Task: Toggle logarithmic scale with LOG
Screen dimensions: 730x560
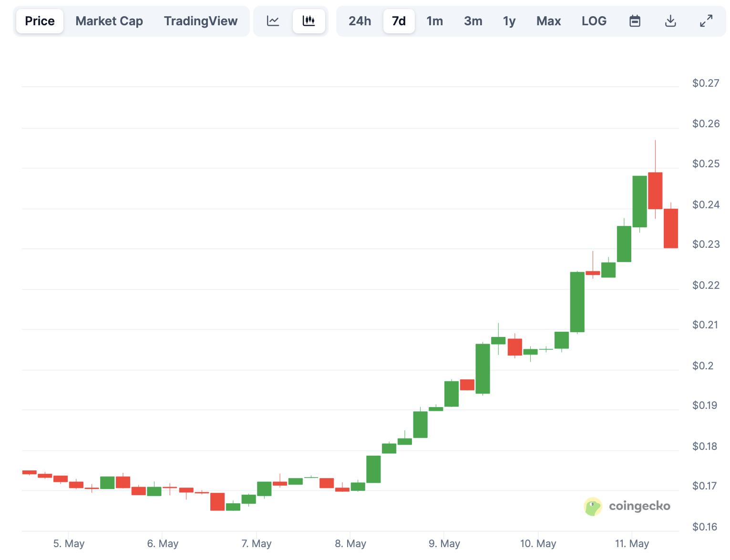Action: click(x=594, y=21)
